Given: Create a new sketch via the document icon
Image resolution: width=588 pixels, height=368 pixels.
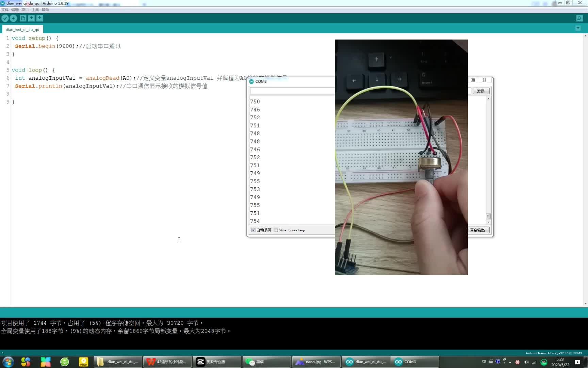Looking at the screenshot, I should click(22, 18).
